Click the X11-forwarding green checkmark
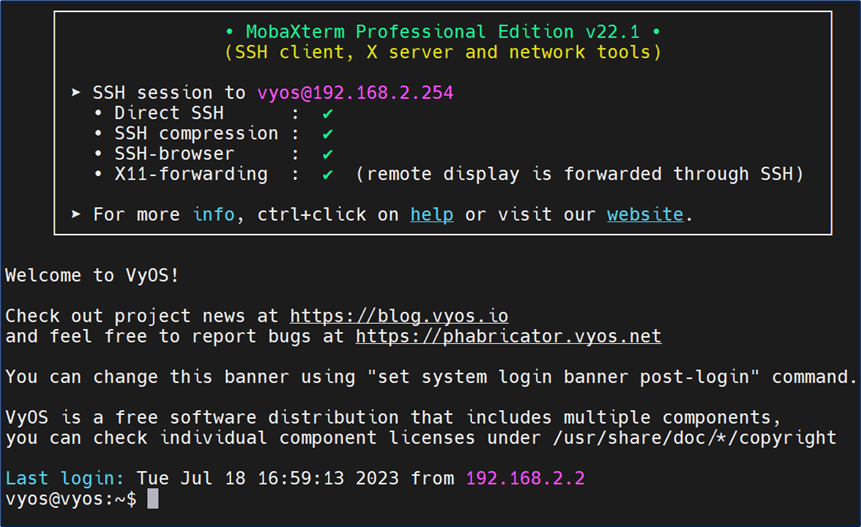 (327, 174)
